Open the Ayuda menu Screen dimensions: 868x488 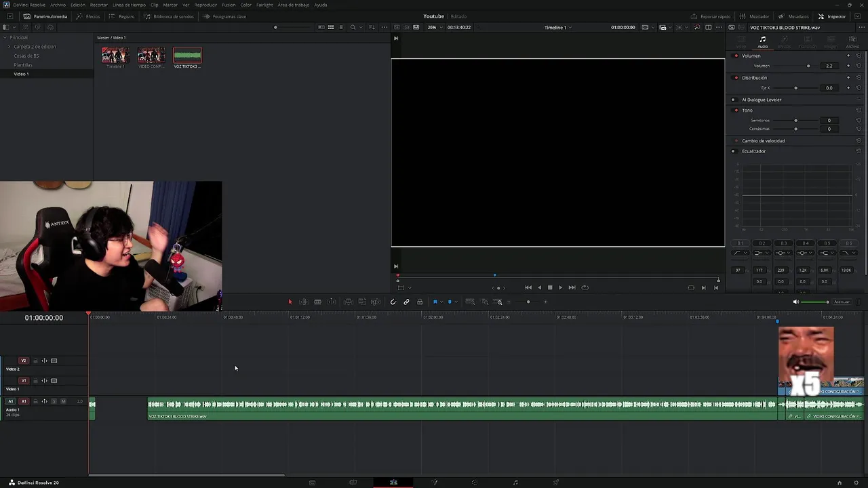(x=321, y=5)
